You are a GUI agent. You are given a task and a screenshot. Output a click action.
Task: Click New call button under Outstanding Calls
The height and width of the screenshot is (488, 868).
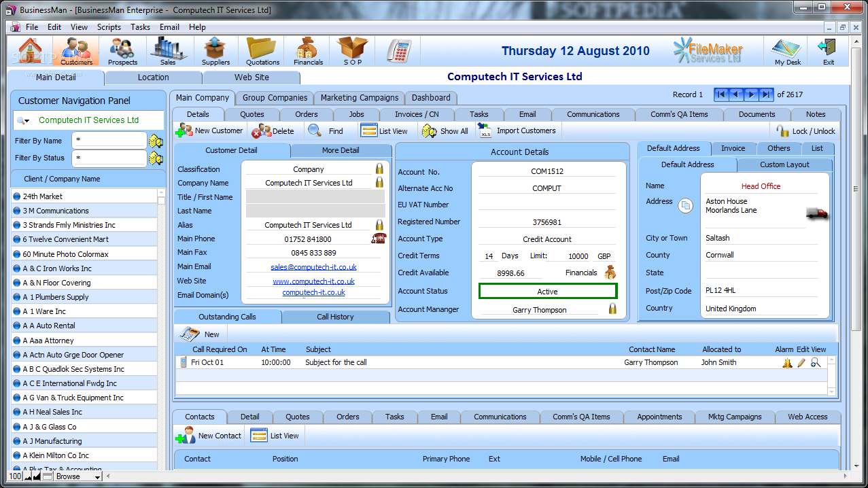pos(200,334)
